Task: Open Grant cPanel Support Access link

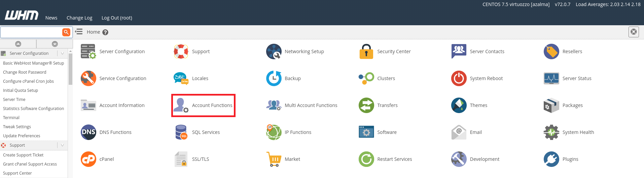Action: tap(30, 164)
